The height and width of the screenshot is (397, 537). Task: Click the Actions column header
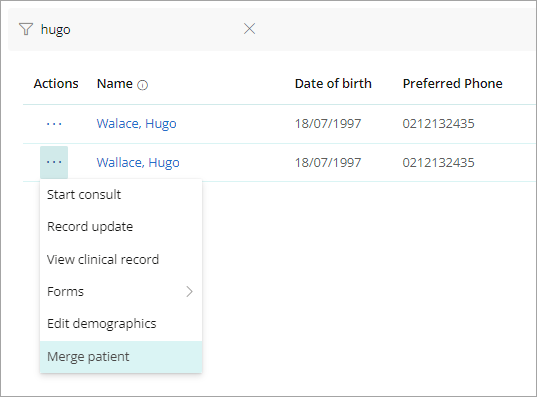(56, 84)
